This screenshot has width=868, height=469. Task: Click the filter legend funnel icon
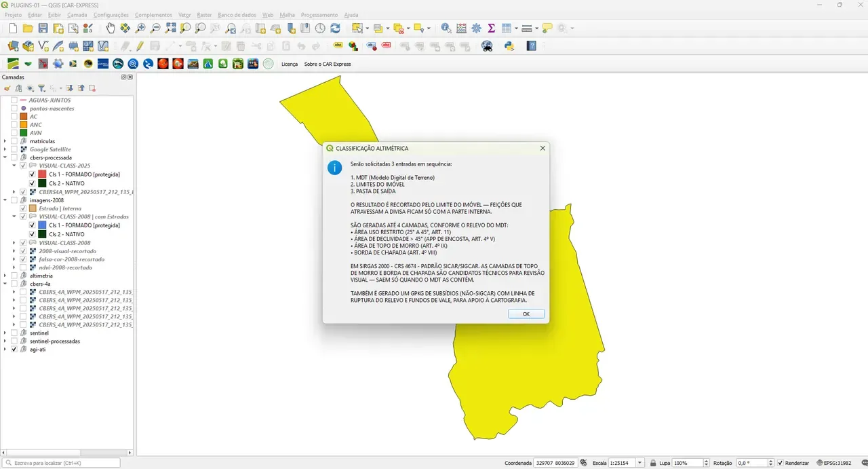coord(41,88)
